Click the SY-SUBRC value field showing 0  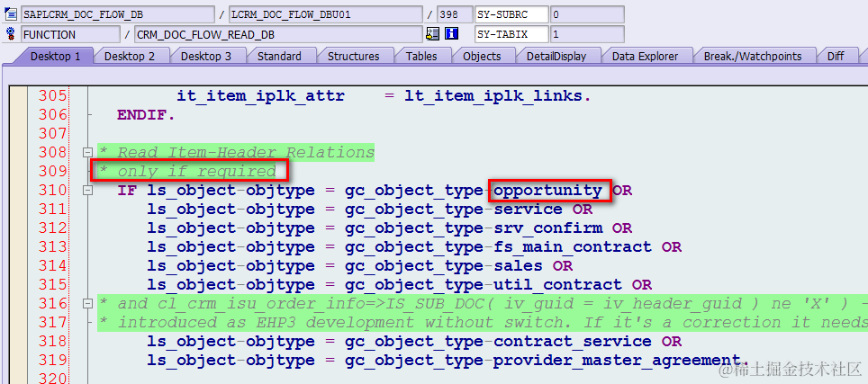pos(587,14)
